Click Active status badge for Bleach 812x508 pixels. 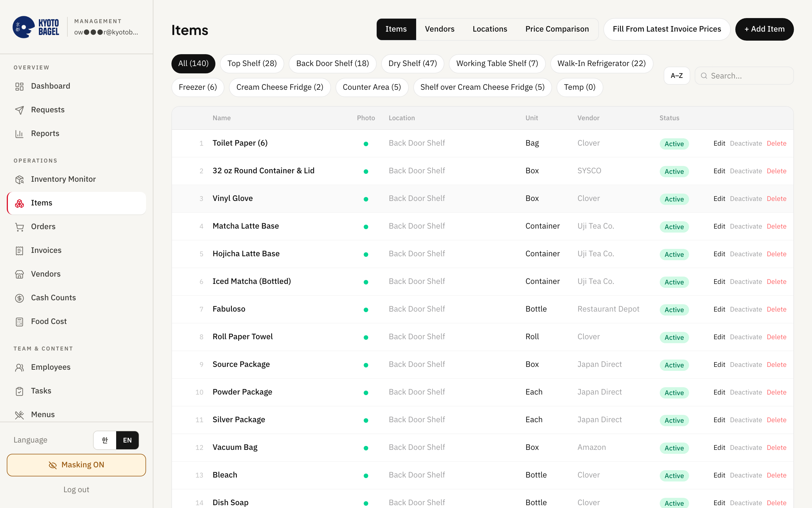pos(674,476)
